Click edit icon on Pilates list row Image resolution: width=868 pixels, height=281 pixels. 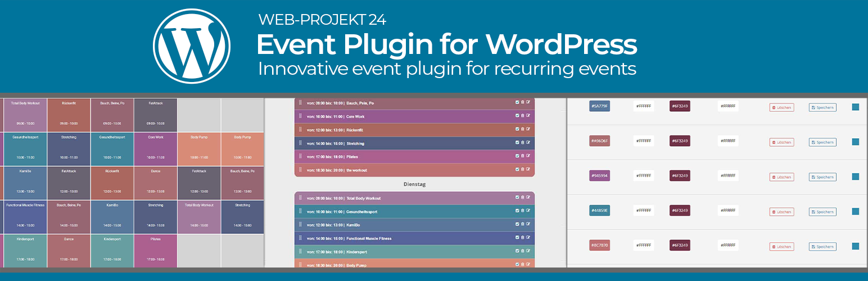[x=528, y=156]
